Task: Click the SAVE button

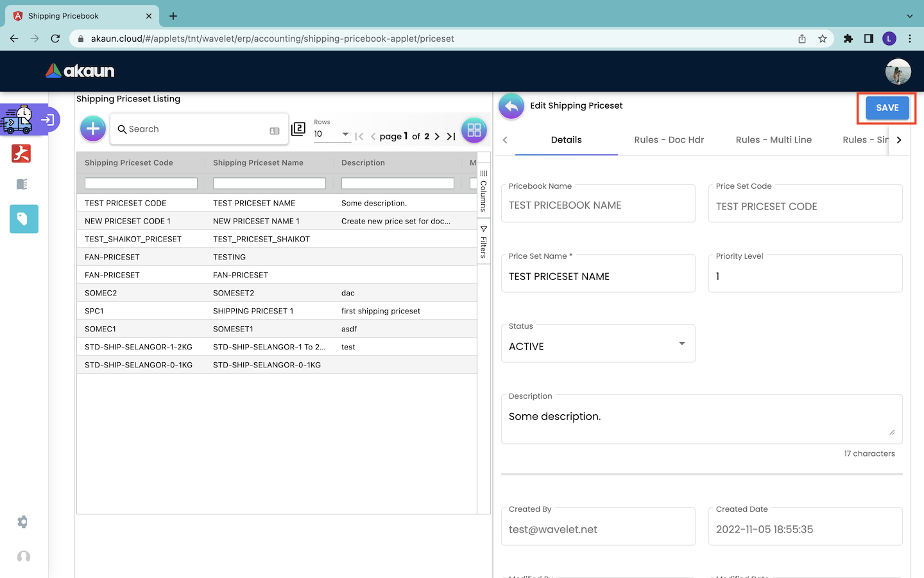Action: click(x=887, y=108)
